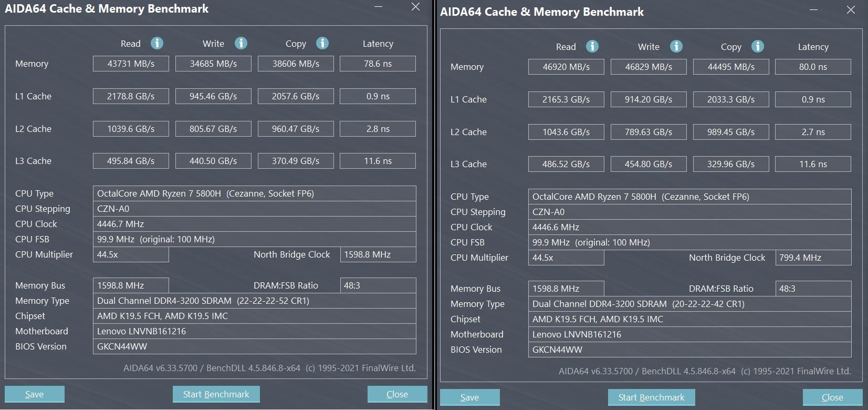Close left window via title bar X
868x410 pixels.
415,7
